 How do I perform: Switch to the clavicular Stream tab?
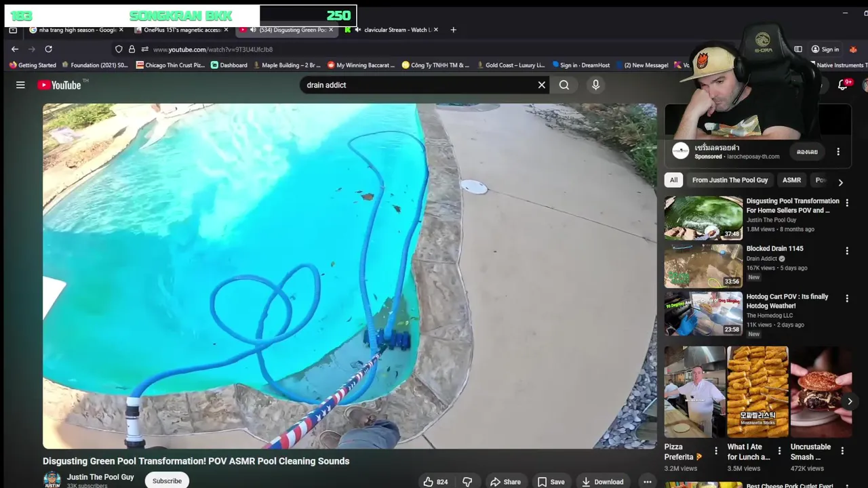[x=391, y=30]
